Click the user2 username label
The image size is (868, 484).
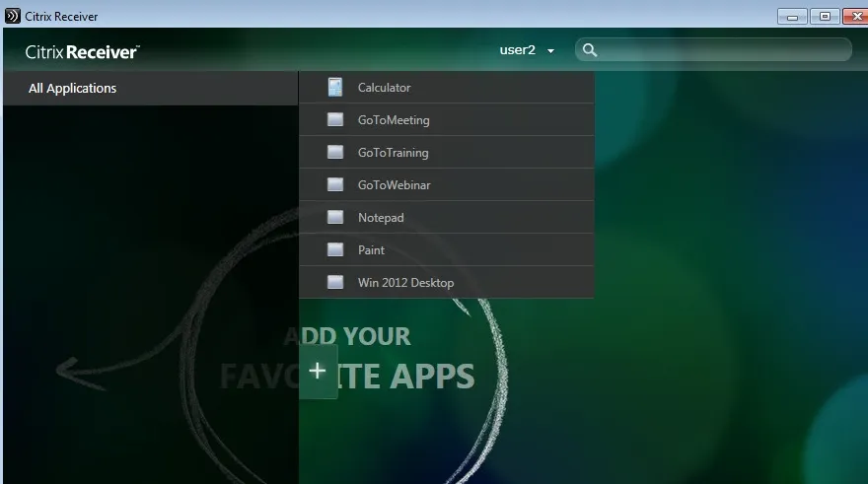(517, 50)
